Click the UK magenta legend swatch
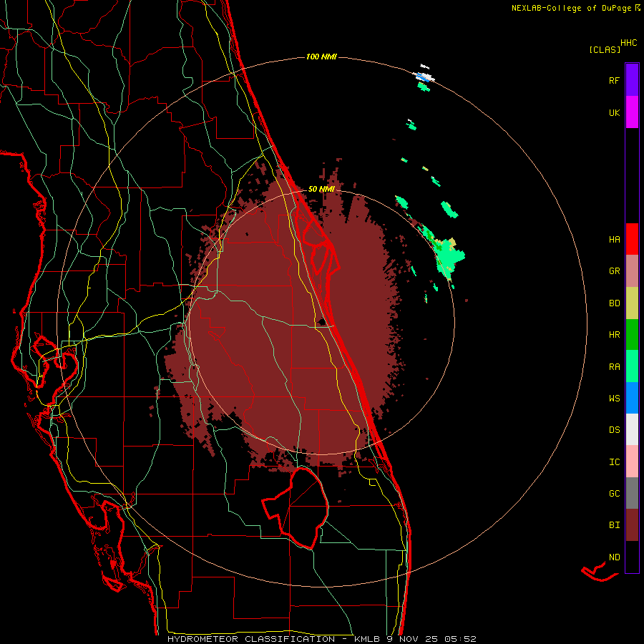This screenshot has width=644, height=644. click(x=632, y=112)
